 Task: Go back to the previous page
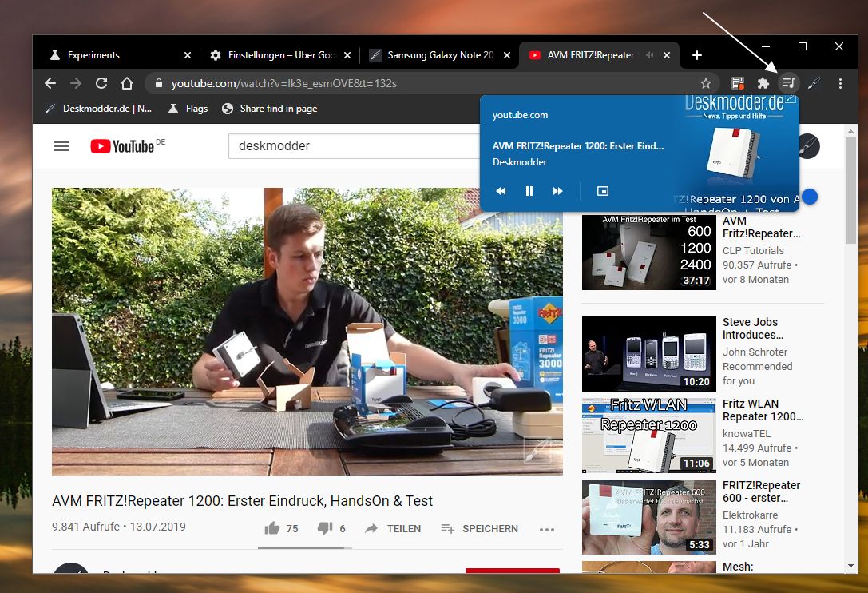[x=50, y=83]
